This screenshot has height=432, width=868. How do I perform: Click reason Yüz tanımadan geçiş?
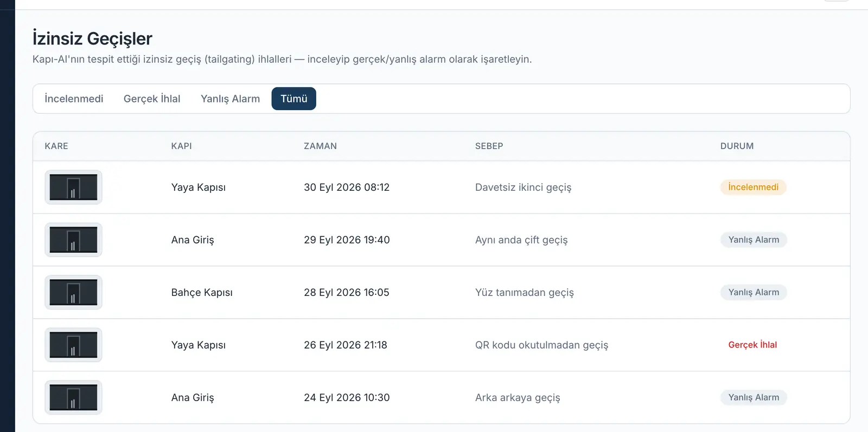click(x=525, y=292)
